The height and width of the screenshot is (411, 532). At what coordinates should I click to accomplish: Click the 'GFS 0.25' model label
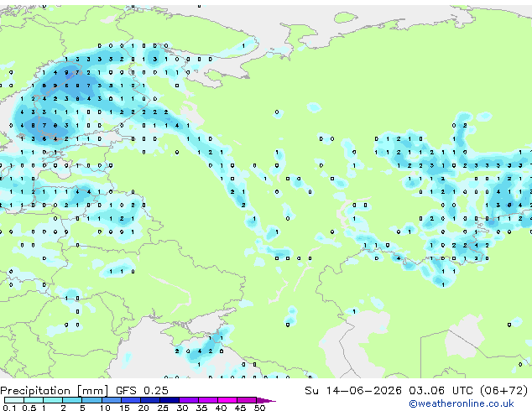click(x=142, y=391)
